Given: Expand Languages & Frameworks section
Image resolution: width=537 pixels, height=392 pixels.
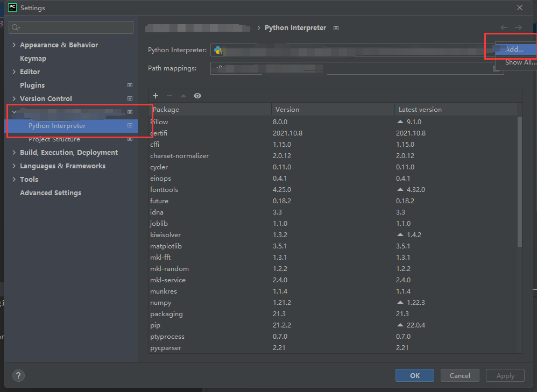Looking at the screenshot, I should pos(14,166).
